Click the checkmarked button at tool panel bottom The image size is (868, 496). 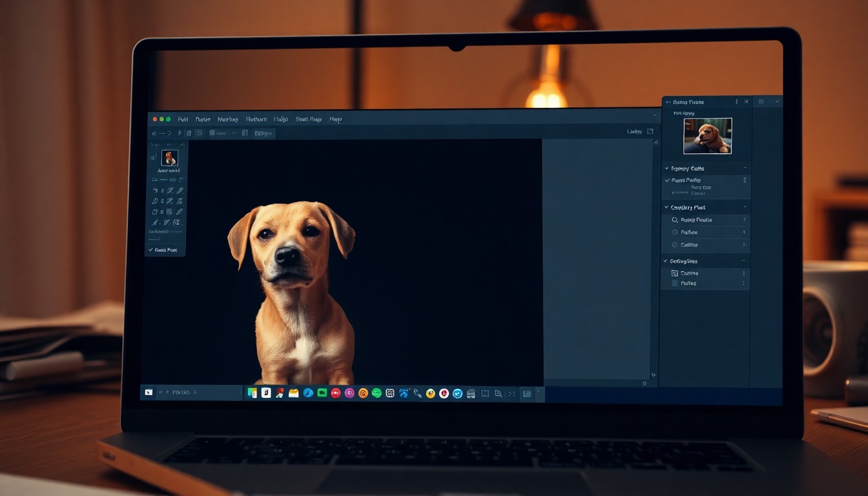tap(165, 250)
